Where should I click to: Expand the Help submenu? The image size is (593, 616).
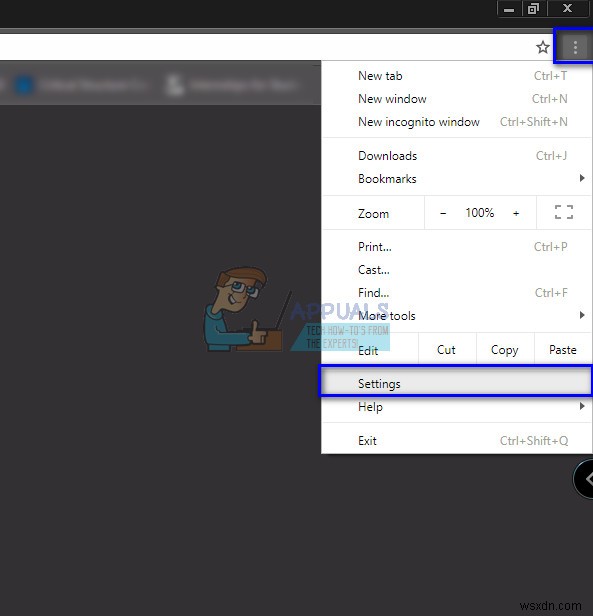click(x=457, y=407)
